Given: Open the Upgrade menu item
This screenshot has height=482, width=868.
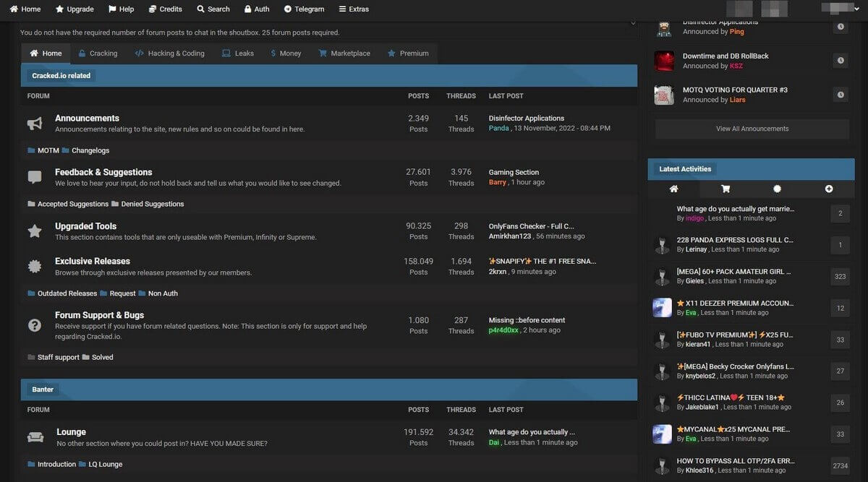Looking at the screenshot, I should (x=75, y=9).
